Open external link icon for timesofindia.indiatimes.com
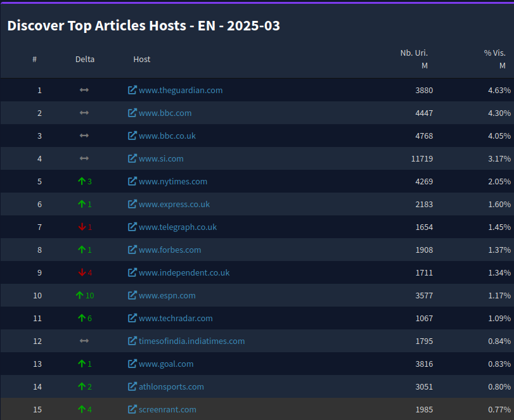514x420 pixels. click(x=132, y=341)
